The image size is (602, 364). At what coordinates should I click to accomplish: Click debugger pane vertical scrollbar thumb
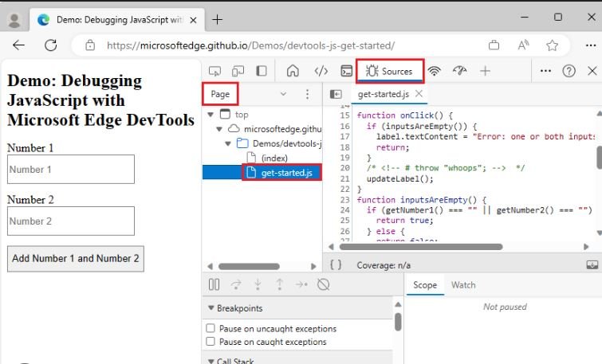(x=398, y=322)
